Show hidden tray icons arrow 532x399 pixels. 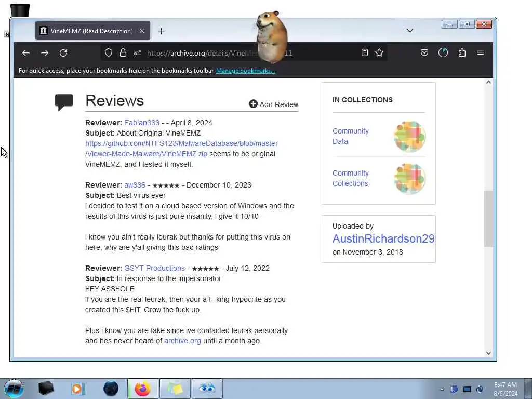click(x=442, y=390)
